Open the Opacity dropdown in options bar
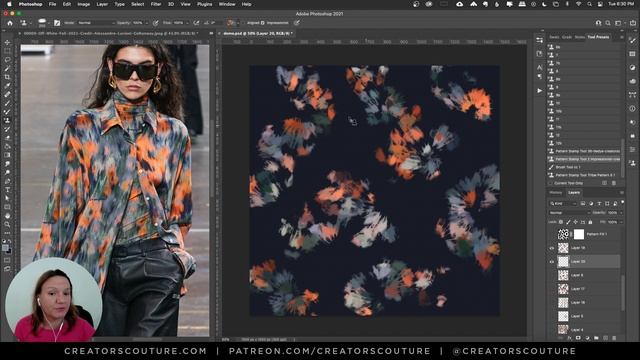 (146, 23)
